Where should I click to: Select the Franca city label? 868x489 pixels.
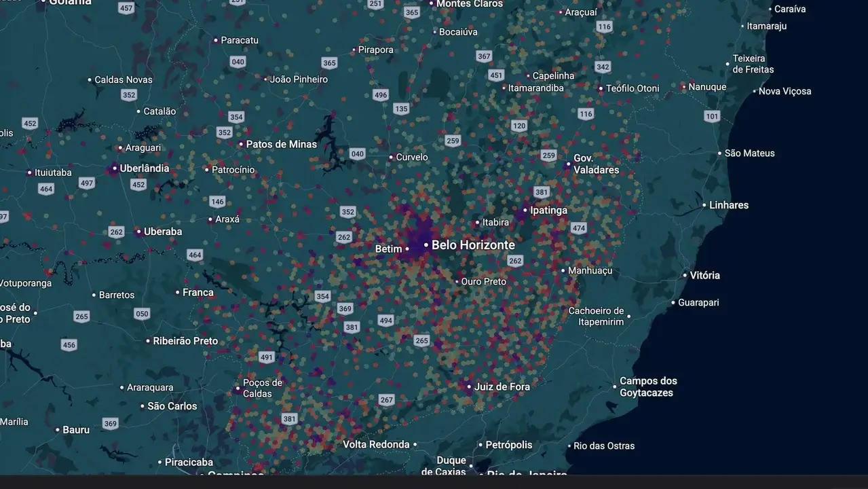pos(198,293)
